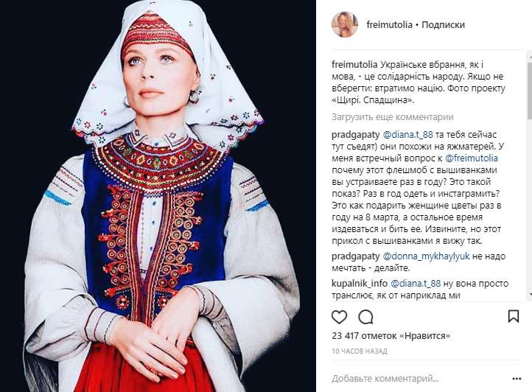
Task: Open @freimutolia mention in comment
Action: click(x=472, y=158)
